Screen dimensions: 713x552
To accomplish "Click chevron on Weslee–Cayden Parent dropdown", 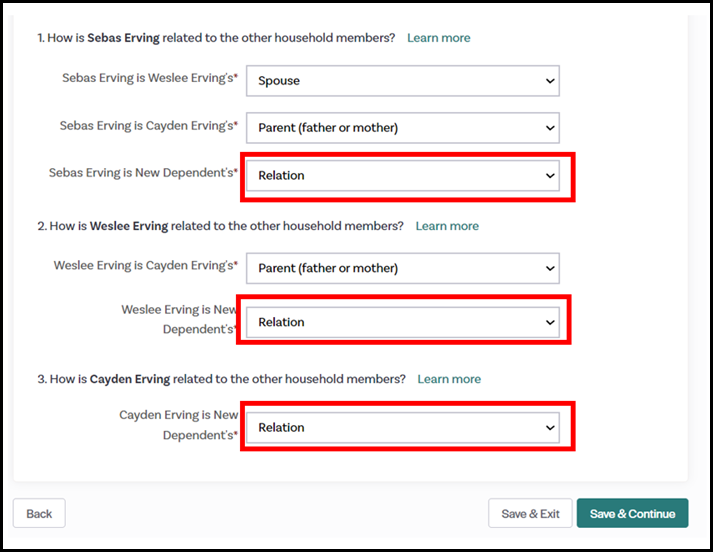I will 549,268.
